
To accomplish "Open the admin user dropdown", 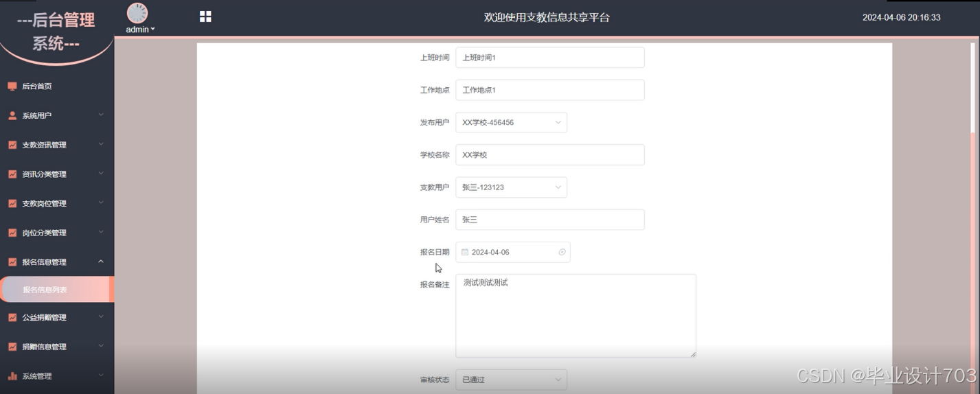I will click(140, 30).
